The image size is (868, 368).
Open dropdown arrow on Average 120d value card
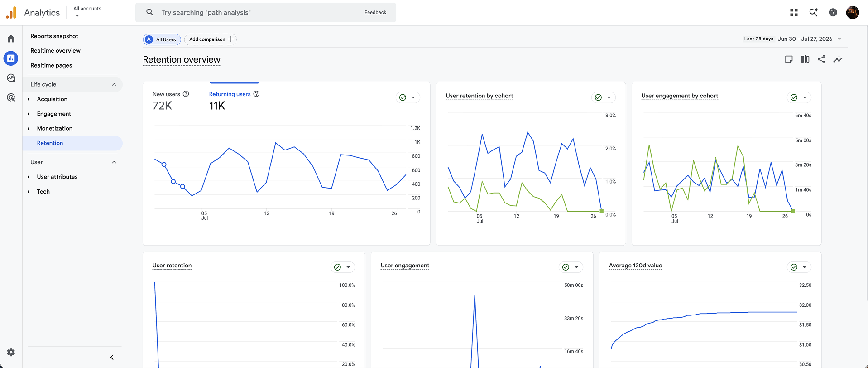(x=805, y=267)
